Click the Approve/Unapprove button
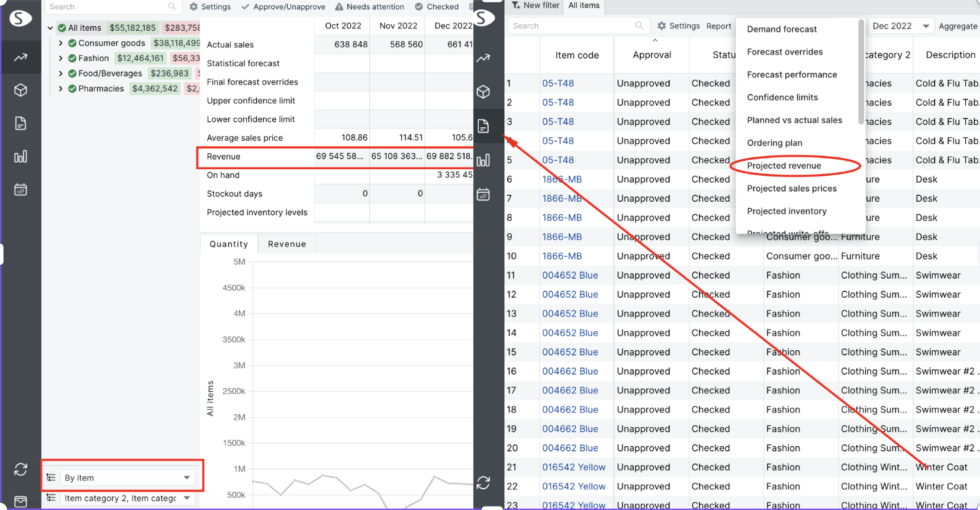The height and width of the screenshot is (510, 980). tap(283, 7)
